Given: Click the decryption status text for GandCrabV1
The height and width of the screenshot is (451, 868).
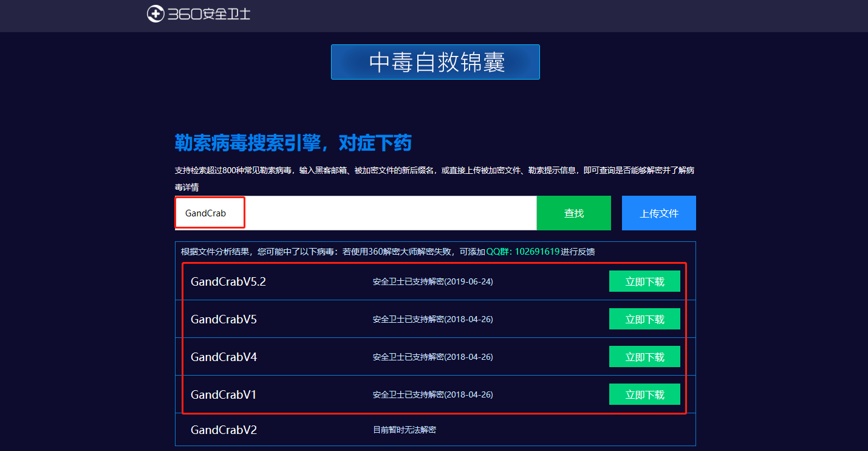Looking at the screenshot, I should pyautogui.click(x=432, y=395).
